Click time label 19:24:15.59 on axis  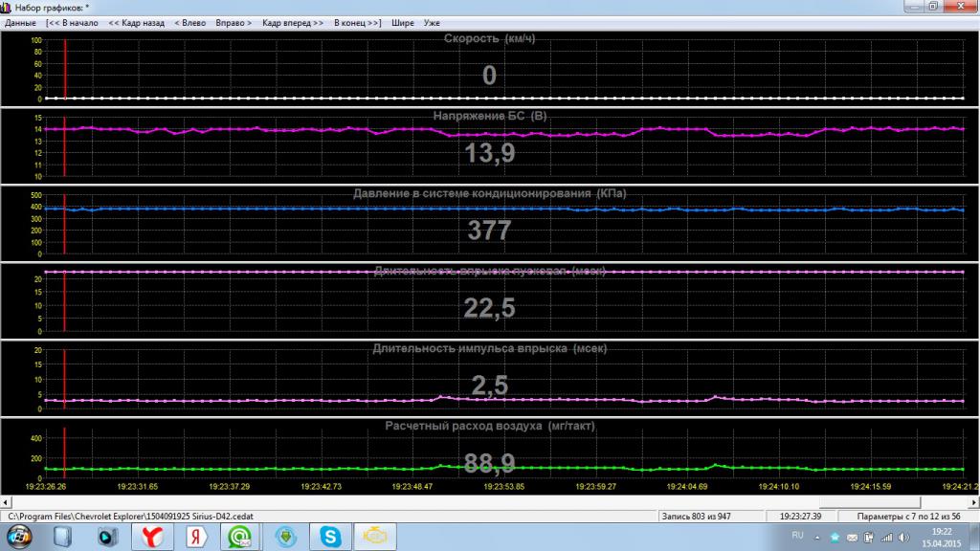tap(870, 487)
